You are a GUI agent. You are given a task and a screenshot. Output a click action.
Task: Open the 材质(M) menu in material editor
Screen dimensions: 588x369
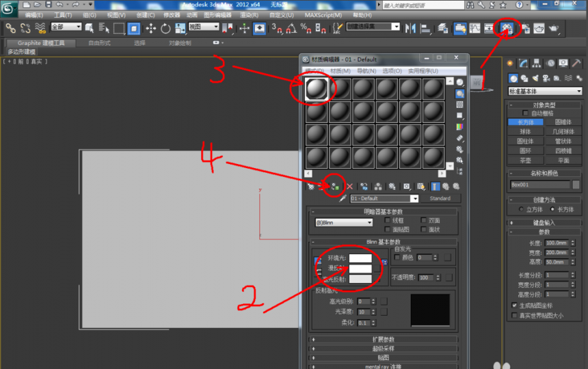click(340, 71)
